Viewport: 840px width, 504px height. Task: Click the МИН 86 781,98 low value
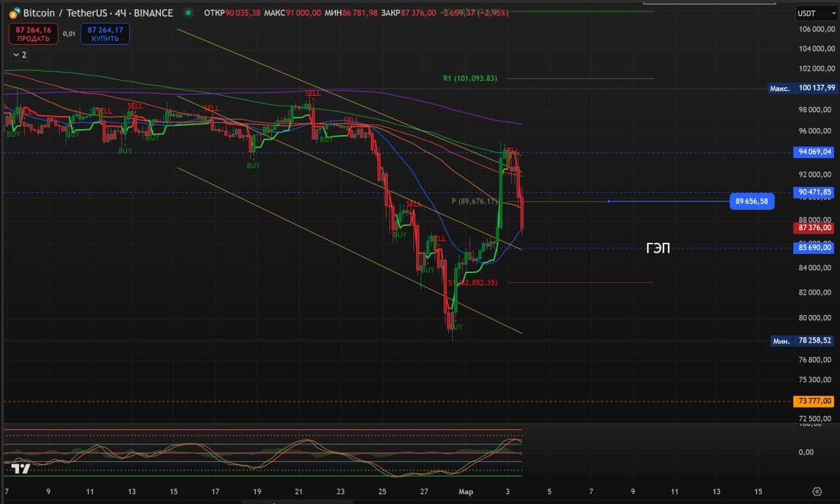(351, 13)
